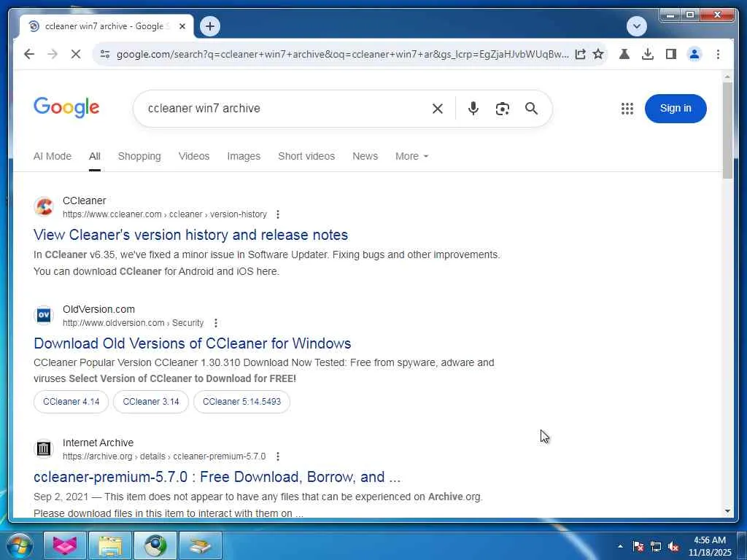Viewport: 747px width, 560px height.
Task: Open Google apps grid
Action: coord(627,109)
